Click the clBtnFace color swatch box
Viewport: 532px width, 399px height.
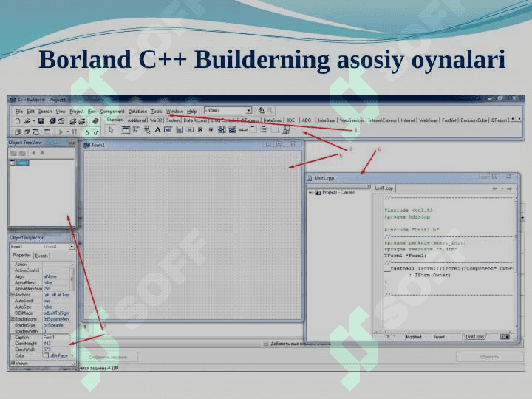tap(46, 355)
